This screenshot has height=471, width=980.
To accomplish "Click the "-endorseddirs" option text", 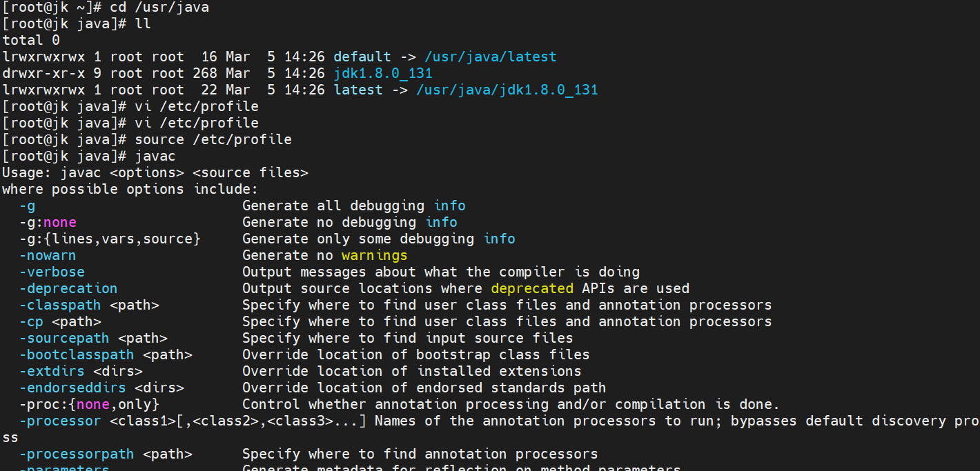I will click(x=72, y=388).
